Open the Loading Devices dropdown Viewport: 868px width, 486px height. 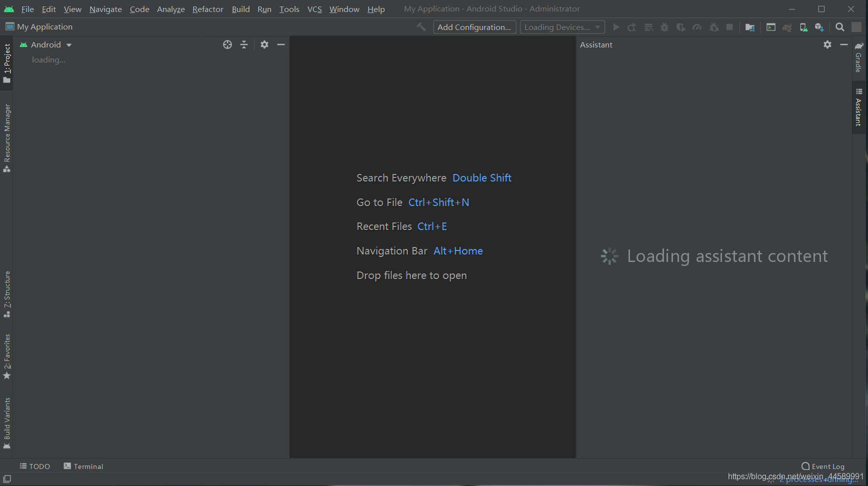(x=562, y=27)
